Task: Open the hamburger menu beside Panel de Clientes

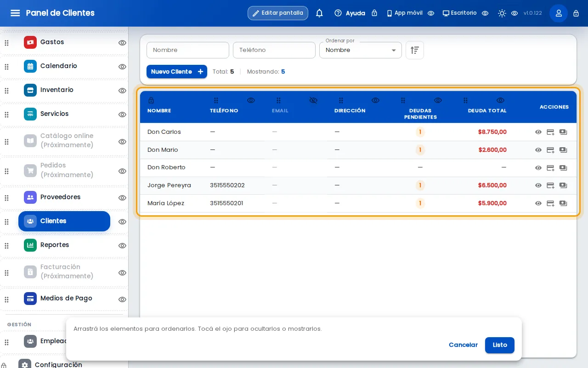Action: click(15, 13)
